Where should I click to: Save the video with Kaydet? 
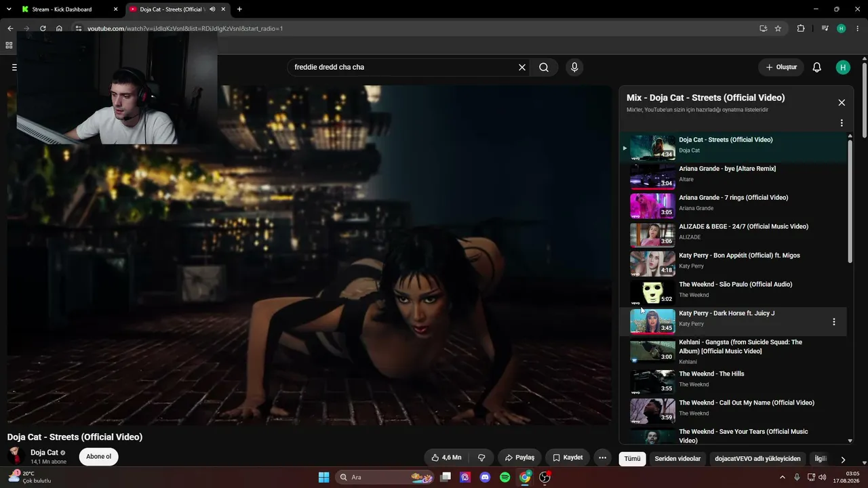click(568, 457)
